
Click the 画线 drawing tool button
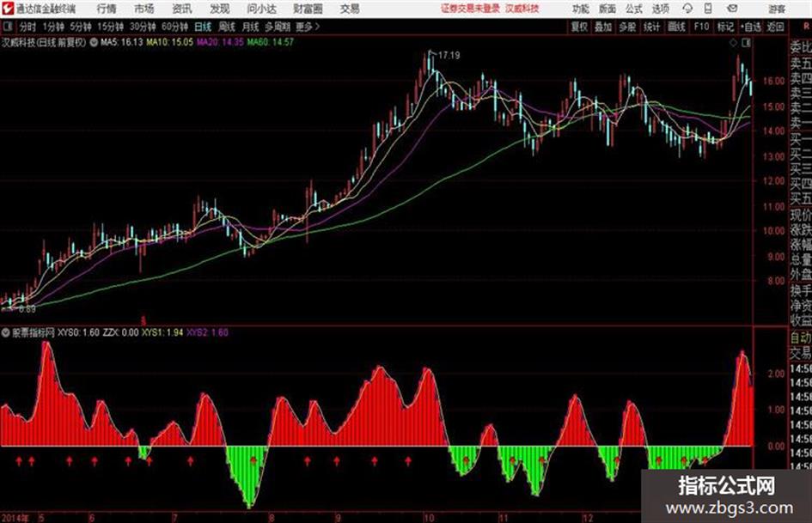pyautogui.click(x=676, y=27)
